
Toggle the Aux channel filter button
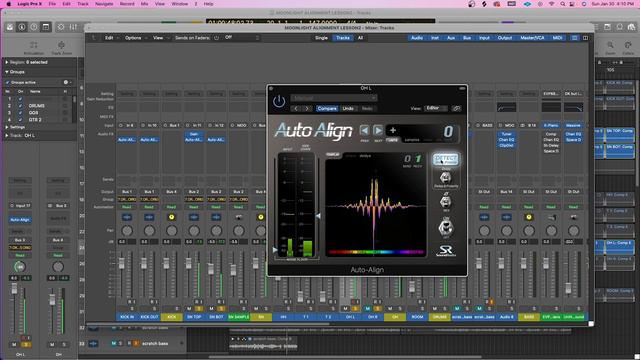[451, 38]
